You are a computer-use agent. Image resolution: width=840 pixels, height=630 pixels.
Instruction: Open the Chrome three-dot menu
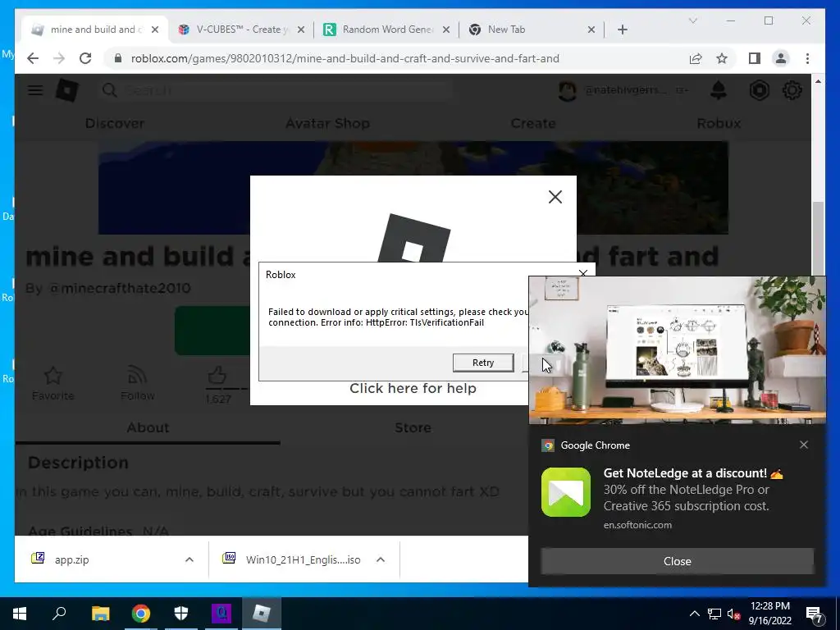(807, 58)
